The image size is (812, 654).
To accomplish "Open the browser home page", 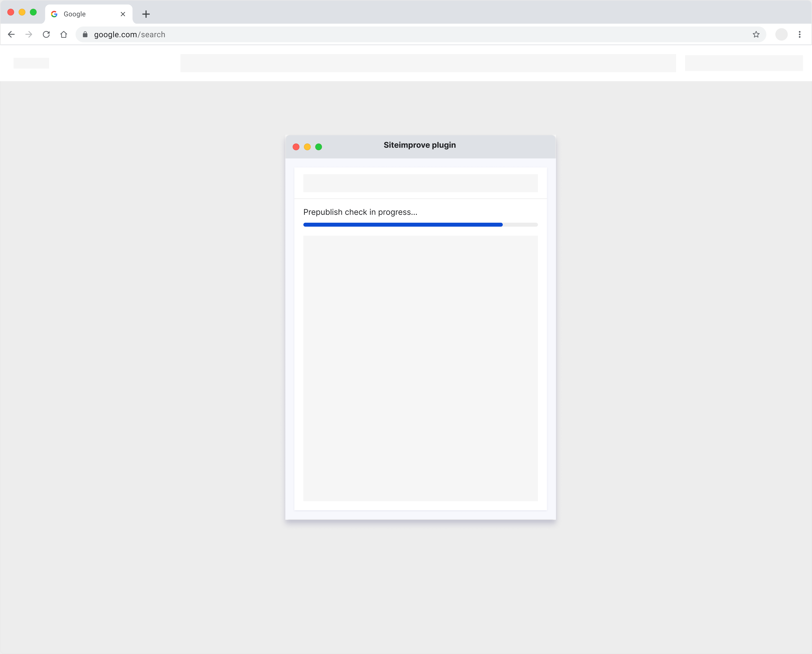I will click(x=64, y=34).
